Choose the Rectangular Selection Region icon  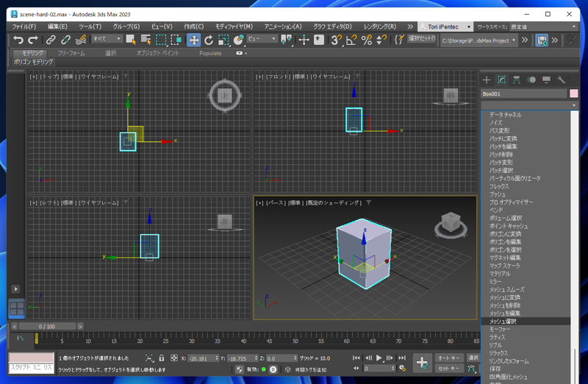161,40
